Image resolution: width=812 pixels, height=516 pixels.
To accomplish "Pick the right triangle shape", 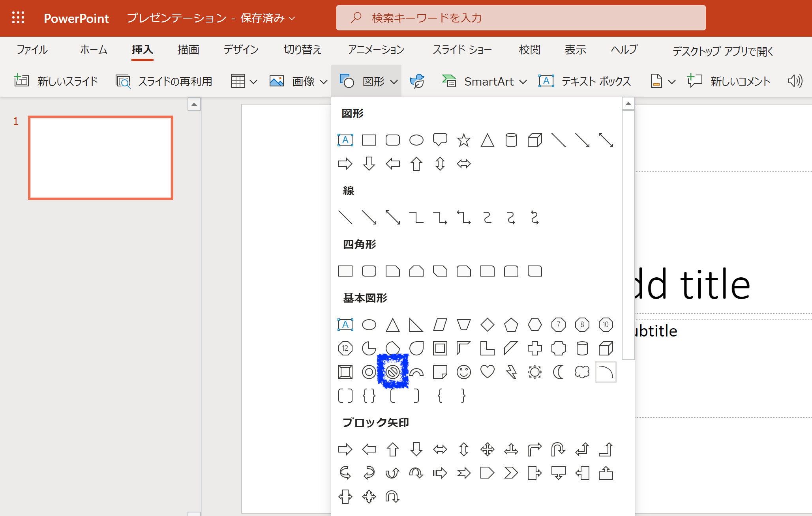I will [x=416, y=325].
